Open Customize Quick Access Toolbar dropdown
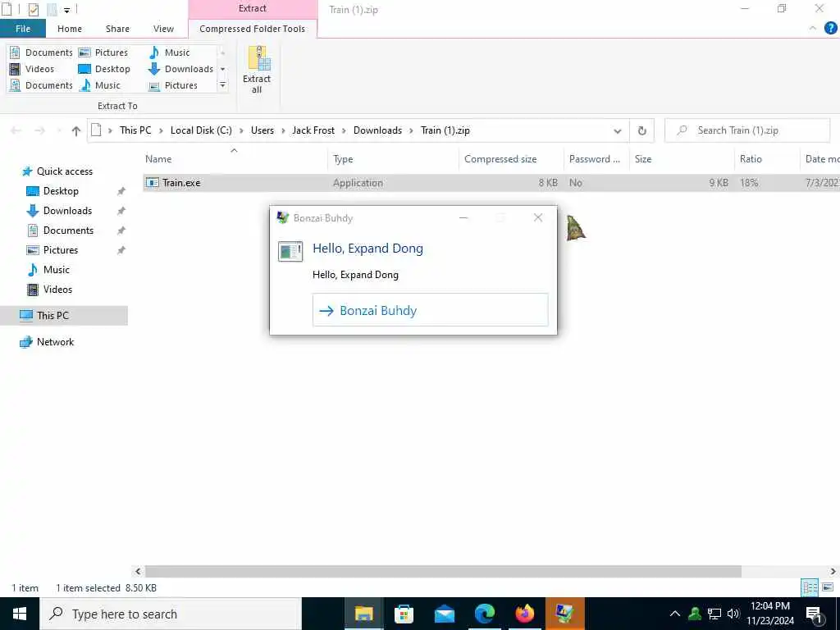 [x=66, y=10]
